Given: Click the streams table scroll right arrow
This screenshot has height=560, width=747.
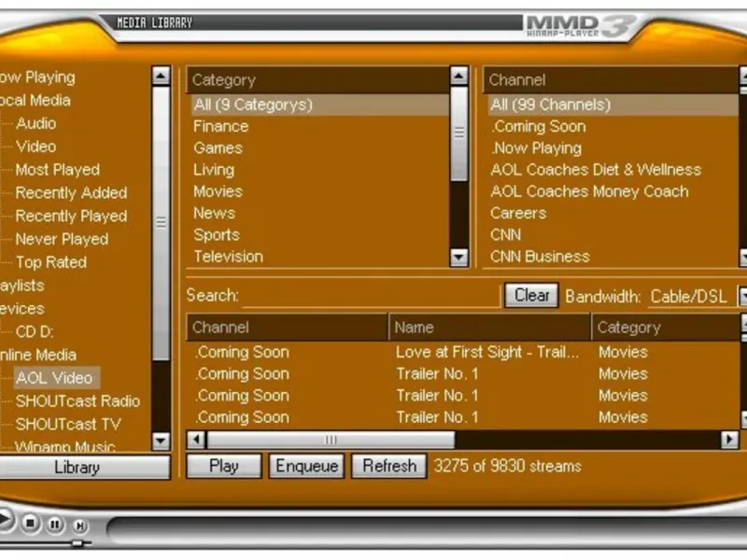Looking at the screenshot, I should tap(729, 439).
